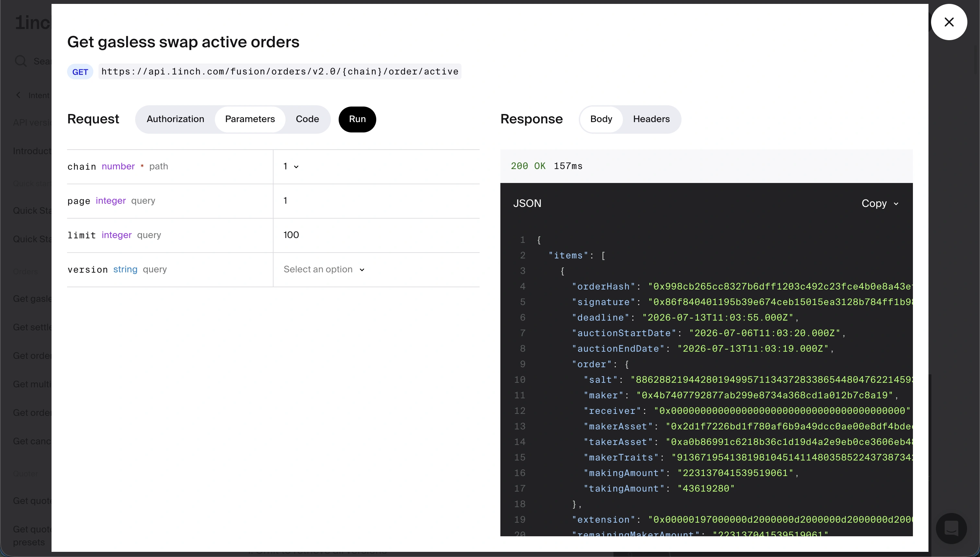This screenshot has width=980, height=557.
Task: Open Get cancelable link in background sidebar
Action: tap(32, 441)
